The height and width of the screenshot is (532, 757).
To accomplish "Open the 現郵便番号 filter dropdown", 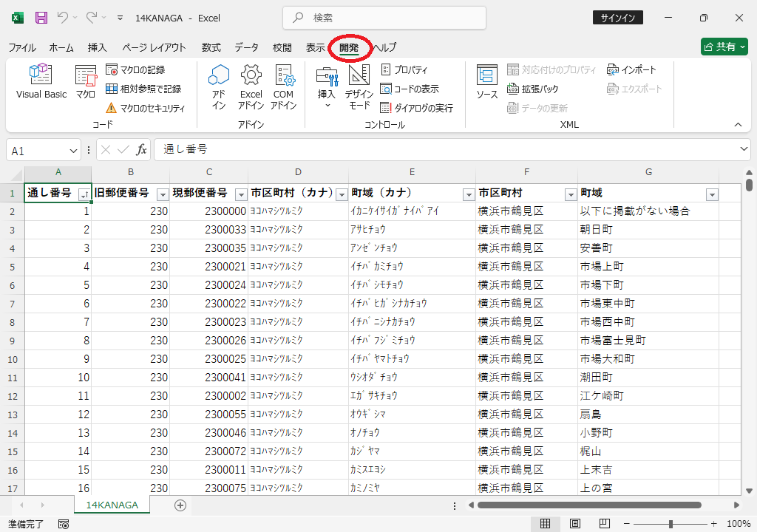I will [x=241, y=194].
